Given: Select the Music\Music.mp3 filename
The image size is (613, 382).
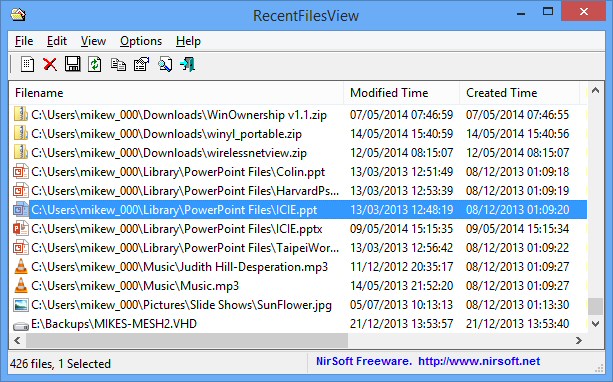Looking at the screenshot, I should [x=135, y=286].
